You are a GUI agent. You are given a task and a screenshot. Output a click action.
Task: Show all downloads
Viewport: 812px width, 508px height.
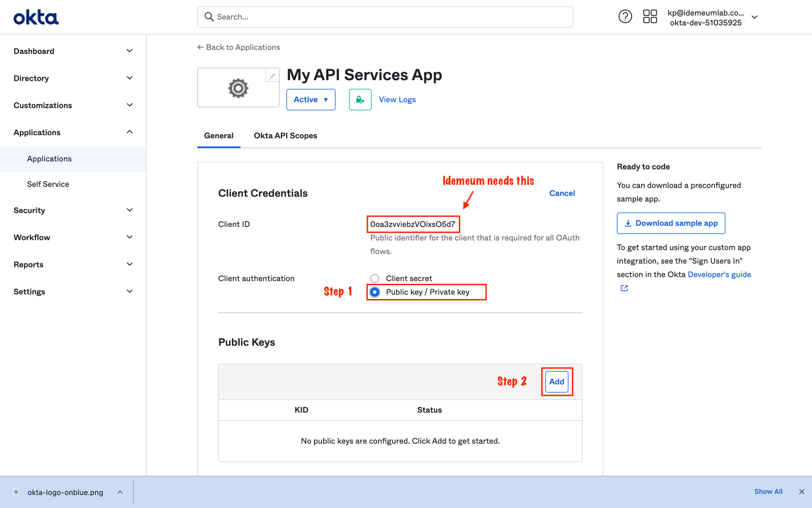pyautogui.click(x=768, y=491)
